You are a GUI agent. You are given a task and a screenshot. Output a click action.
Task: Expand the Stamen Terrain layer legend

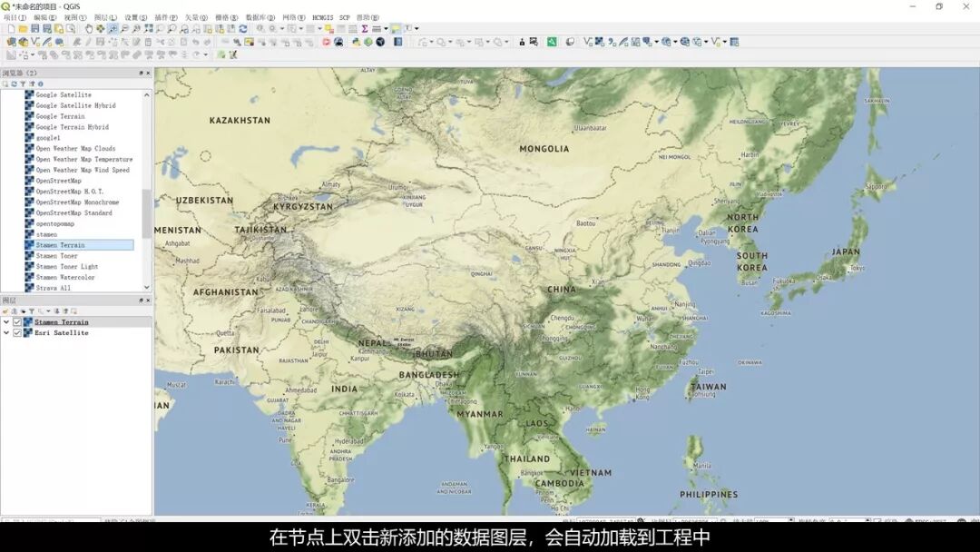(x=6, y=322)
